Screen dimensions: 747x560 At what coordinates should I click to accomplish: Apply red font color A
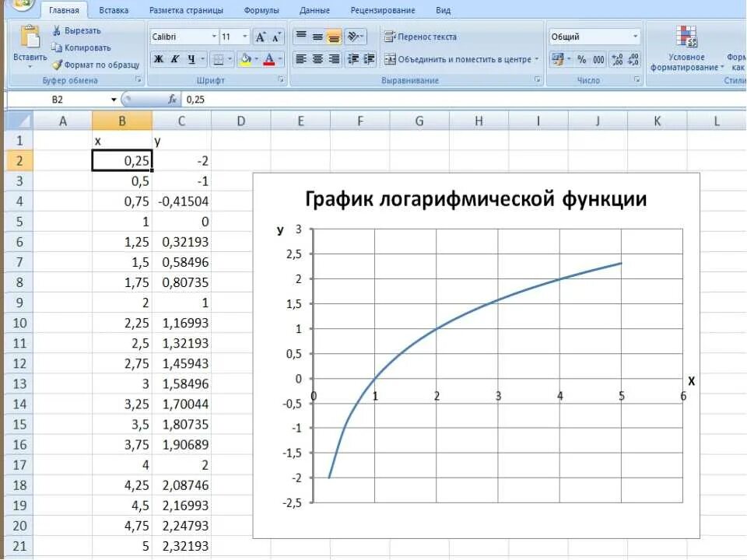(x=269, y=59)
